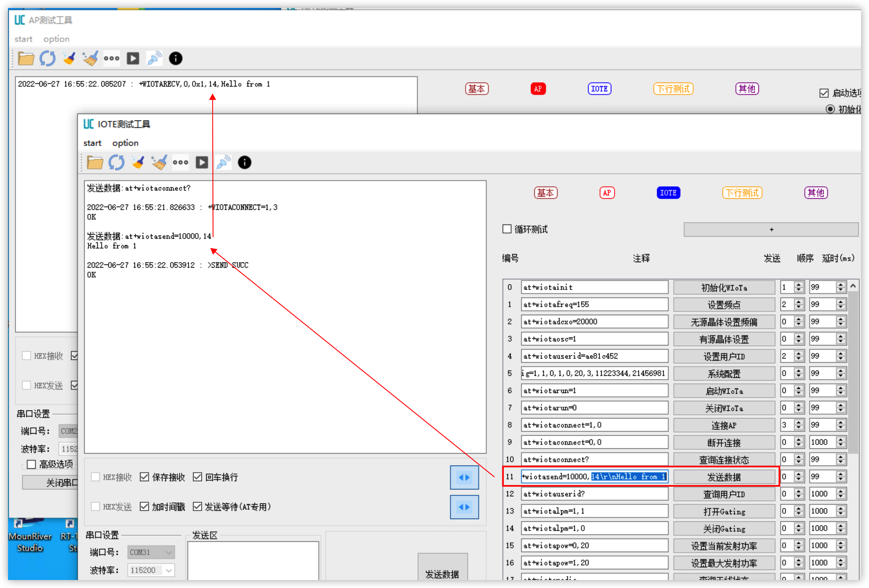Click double broom clear-all icon in IOTE toolbar
The image size is (869, 588).
point(159,163)
